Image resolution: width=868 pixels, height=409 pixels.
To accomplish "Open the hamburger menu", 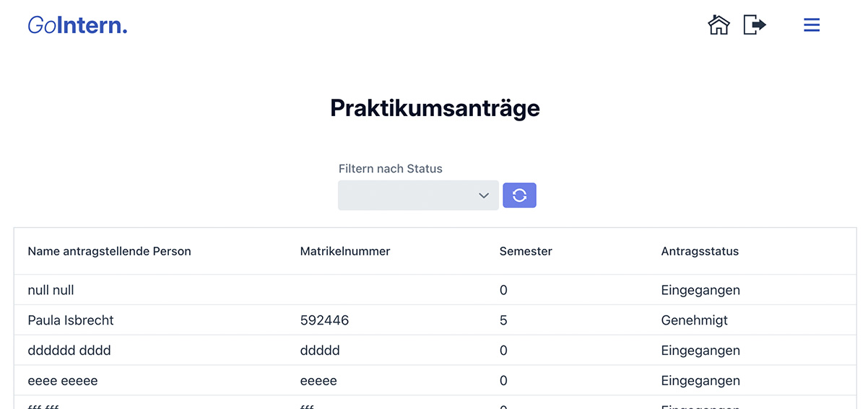I will pos(812,25).
